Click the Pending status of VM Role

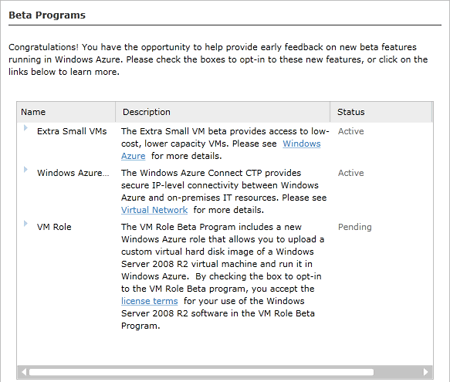(x=355, y=227)
